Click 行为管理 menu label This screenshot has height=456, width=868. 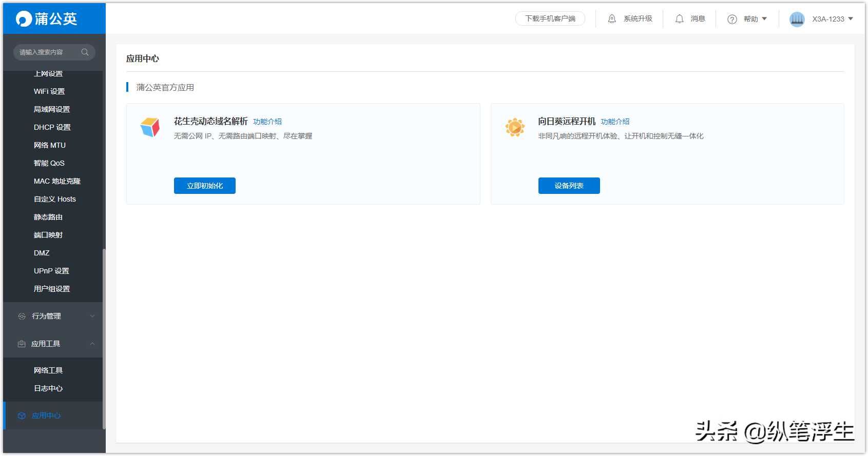click(x=46, y=316)
